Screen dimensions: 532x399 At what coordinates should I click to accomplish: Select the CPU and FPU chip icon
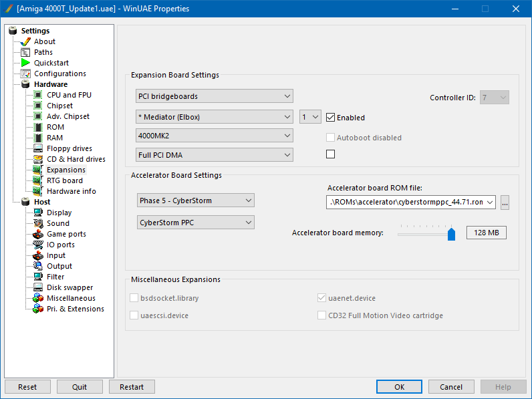point(39,95)
